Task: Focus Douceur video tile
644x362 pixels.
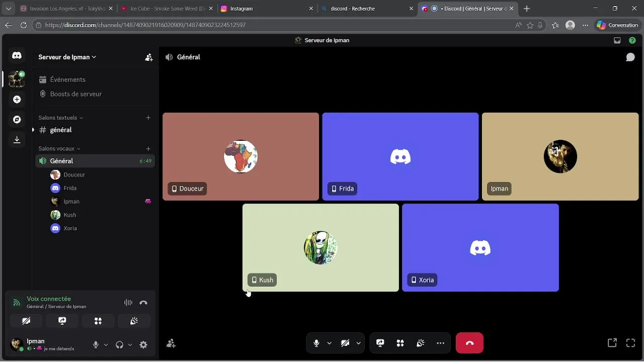Action: point(240,156)
